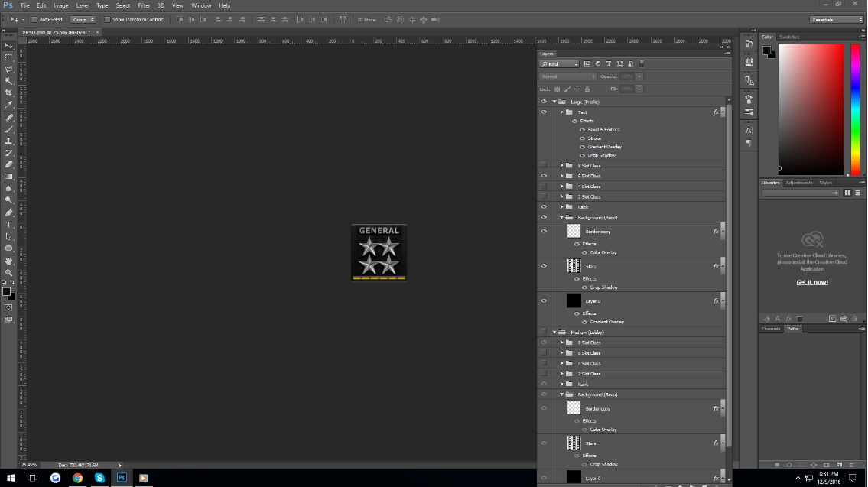The image size is (868, 487).
Task: Select the Gradient tool
Action: coord(8,177)
